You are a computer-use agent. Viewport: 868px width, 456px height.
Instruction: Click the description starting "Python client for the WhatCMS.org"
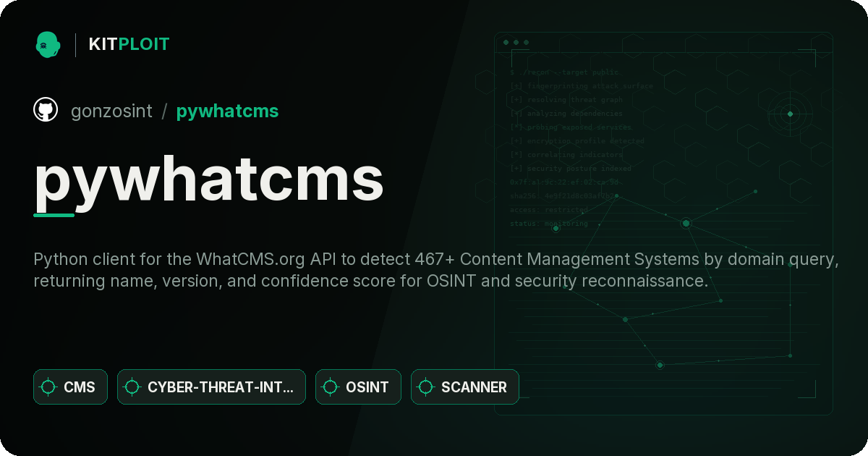pyautogui.click(x=436, y=270)
